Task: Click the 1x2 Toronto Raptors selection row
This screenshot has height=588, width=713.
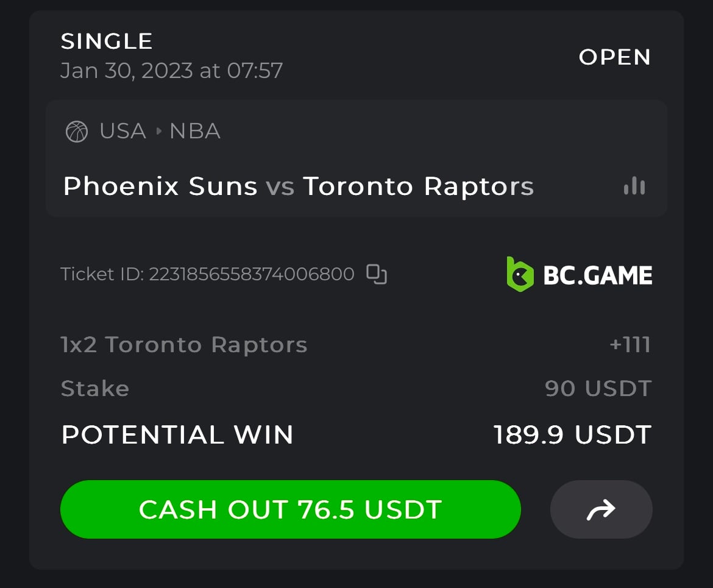Action: (184, 345)
